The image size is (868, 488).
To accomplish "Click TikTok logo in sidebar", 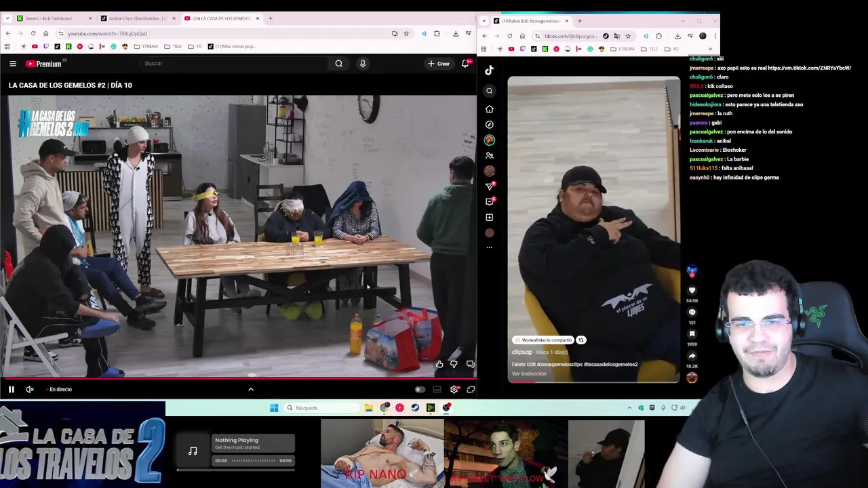I will [x=490, y=70].
